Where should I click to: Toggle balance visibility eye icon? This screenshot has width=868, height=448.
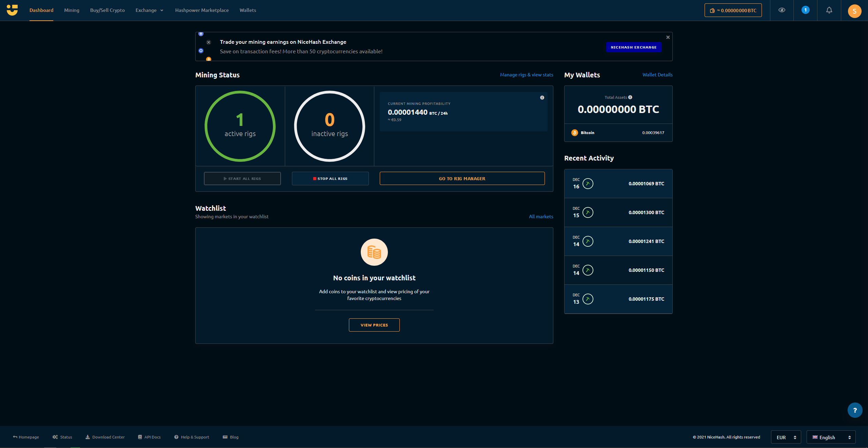coord(782,10)
